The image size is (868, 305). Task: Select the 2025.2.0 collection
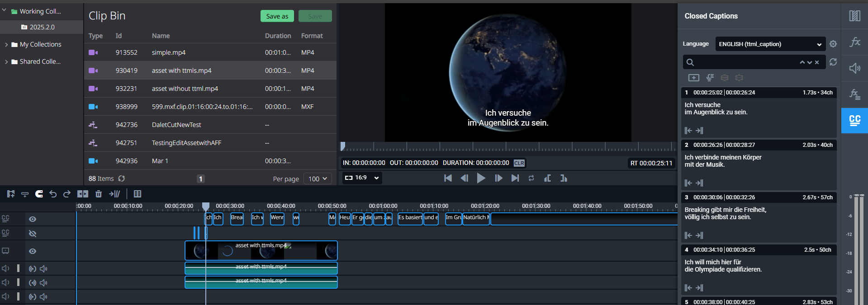[42, 27]
